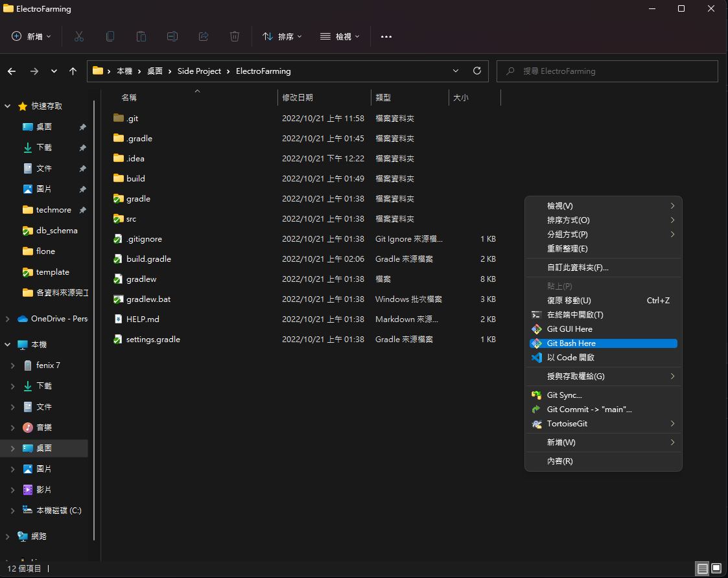Expand the 音樂 Music tree node

[x=12, y=428]
